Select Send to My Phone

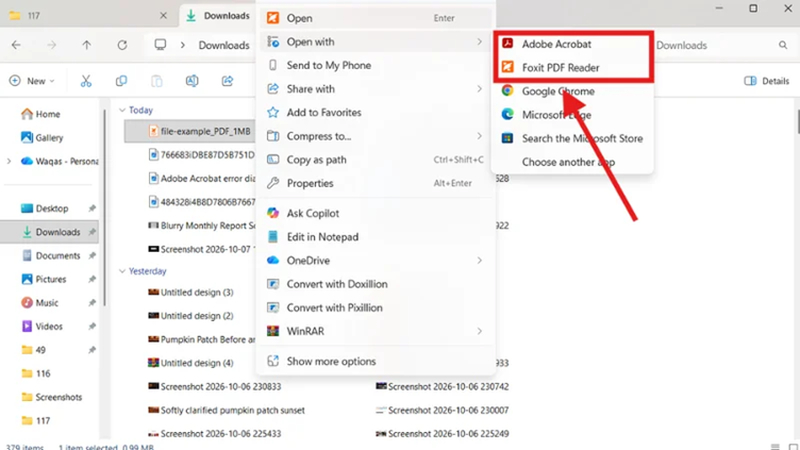(x=376, y=65)
